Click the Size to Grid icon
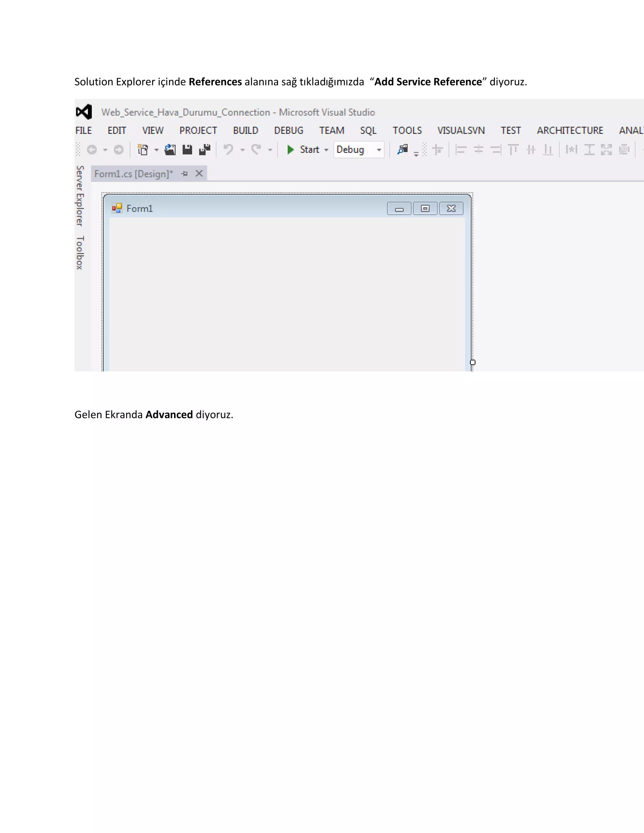Viewport: 644px width, 833px height. (x=624, y=150)
